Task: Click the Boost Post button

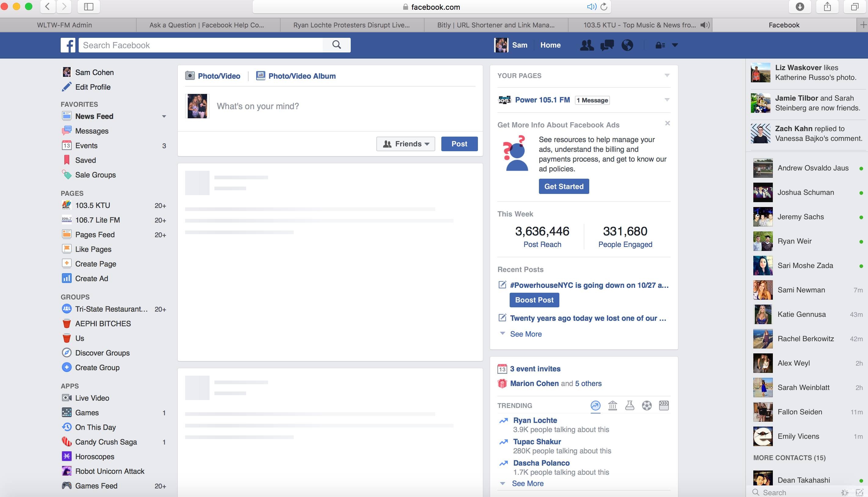Action: coord(534,300)
